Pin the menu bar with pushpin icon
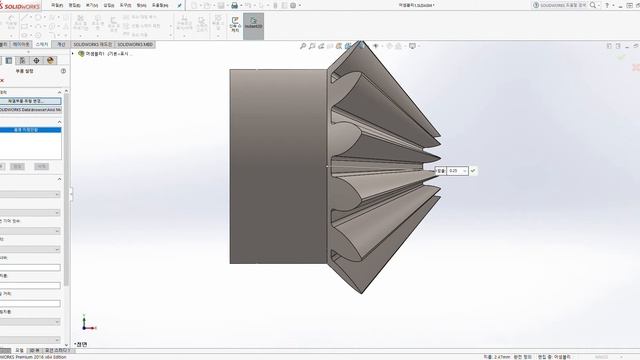The image size is (640, 360). [179, 6]
